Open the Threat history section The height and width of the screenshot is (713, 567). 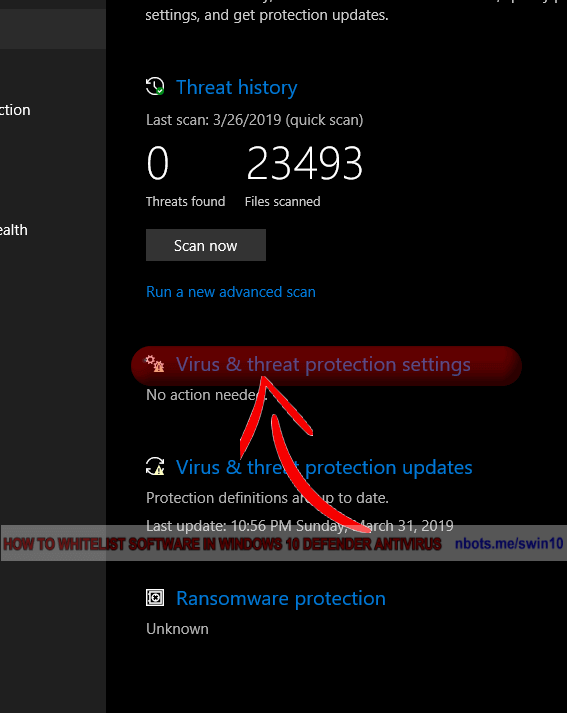coord(236,87)
